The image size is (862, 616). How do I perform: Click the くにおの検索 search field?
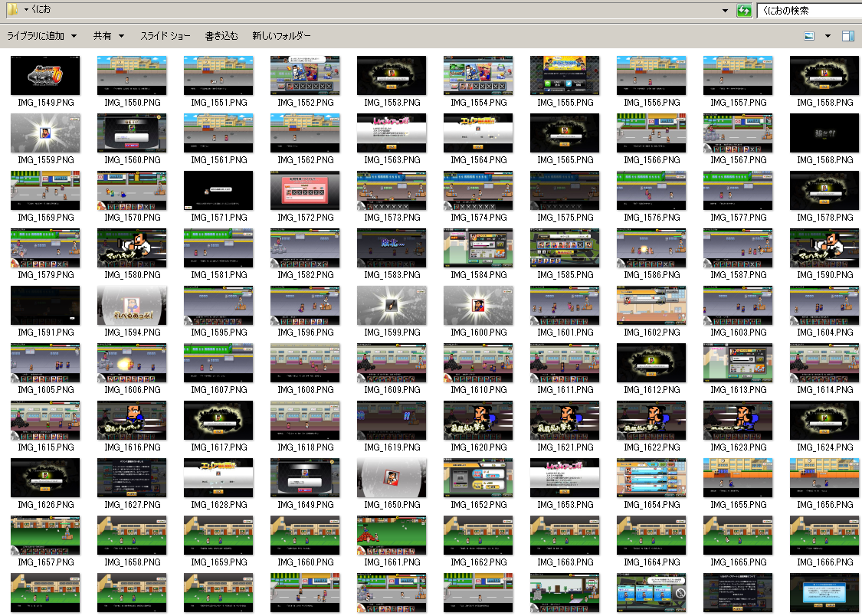(809, 11)
